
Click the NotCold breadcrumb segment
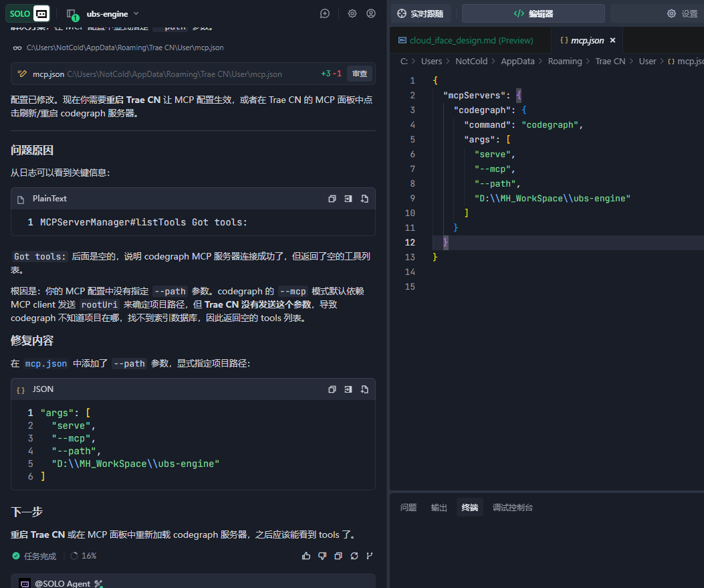tap(471, 62)
